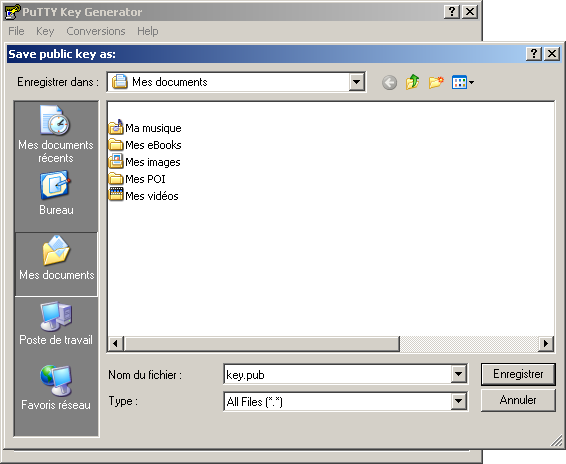
Task: Expand the Type file filter dropdown
Action: [x=458, y=401]
